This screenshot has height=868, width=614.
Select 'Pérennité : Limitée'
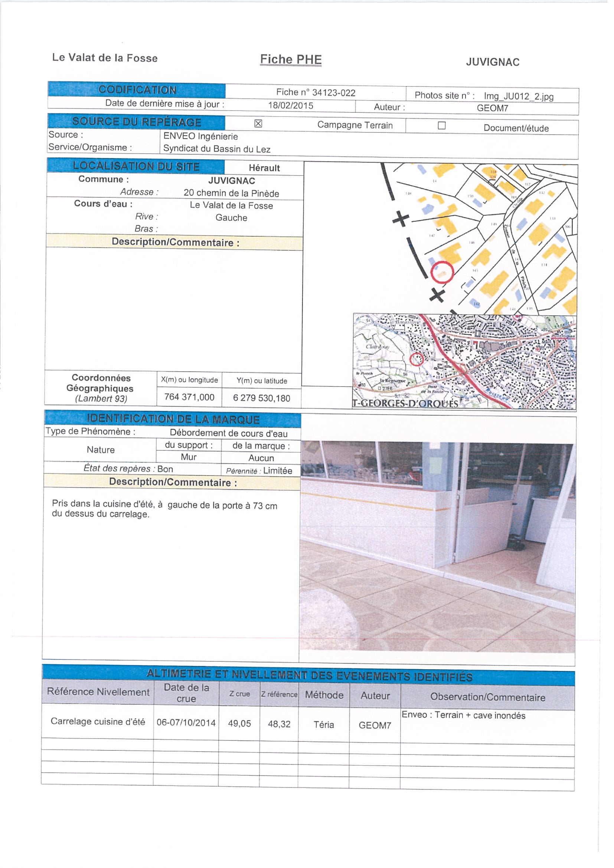coord(259,471)
